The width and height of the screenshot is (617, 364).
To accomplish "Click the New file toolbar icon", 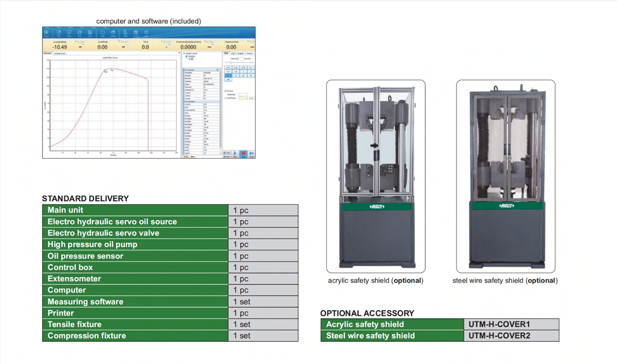I will point(59,33).
